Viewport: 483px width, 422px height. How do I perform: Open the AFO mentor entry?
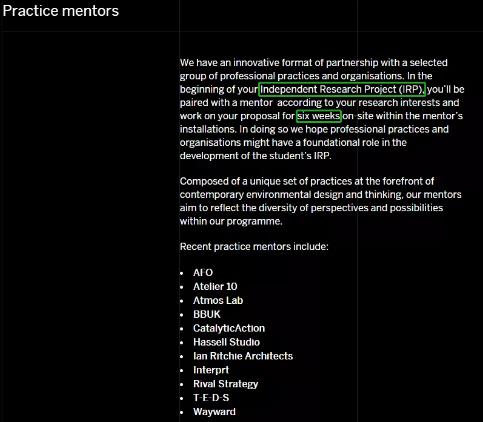pos(203,273)
